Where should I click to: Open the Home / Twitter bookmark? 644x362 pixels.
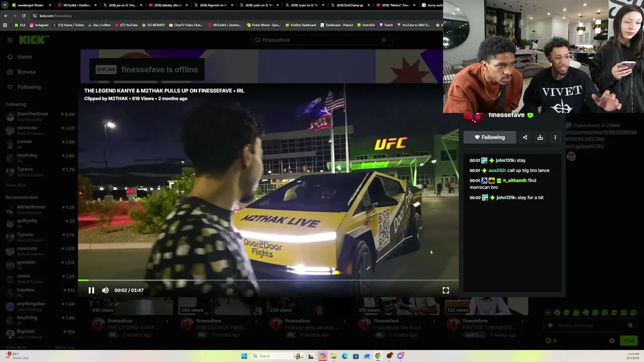tap(68, 25)
